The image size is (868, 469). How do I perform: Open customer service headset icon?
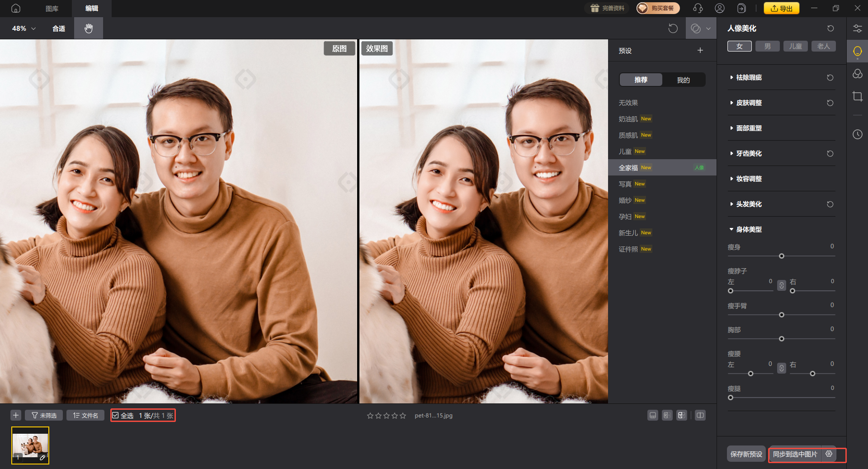pyautogui.click(x=698, y=8)
